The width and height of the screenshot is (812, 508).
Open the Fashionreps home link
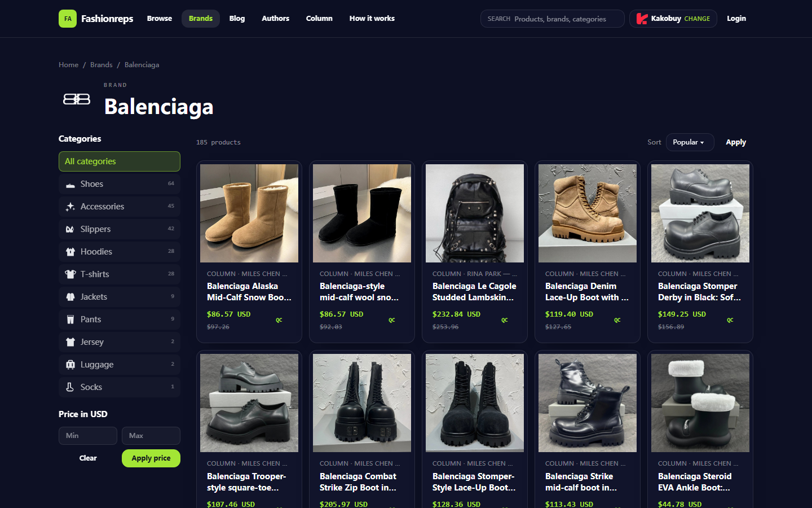96,19
